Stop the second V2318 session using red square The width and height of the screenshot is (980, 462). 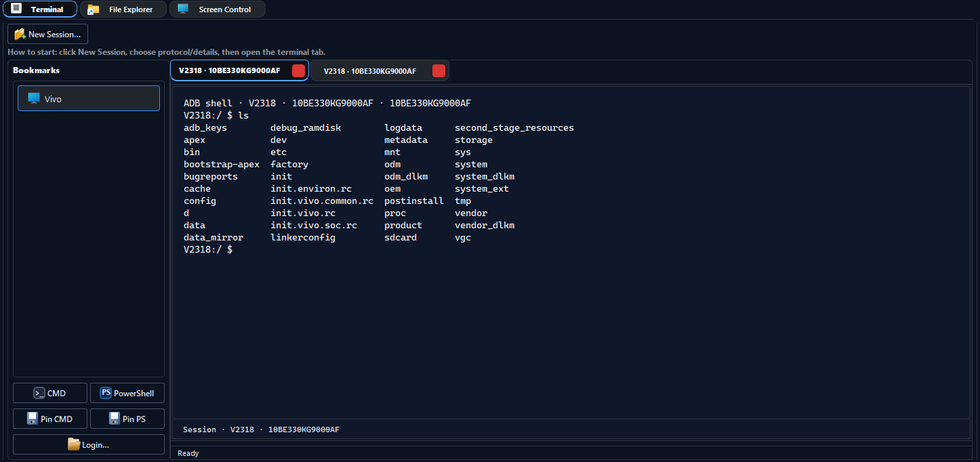tap(438, 70)
